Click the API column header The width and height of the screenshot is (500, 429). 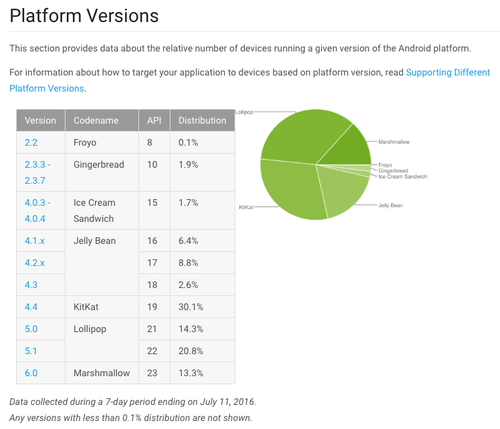[154, 120]
